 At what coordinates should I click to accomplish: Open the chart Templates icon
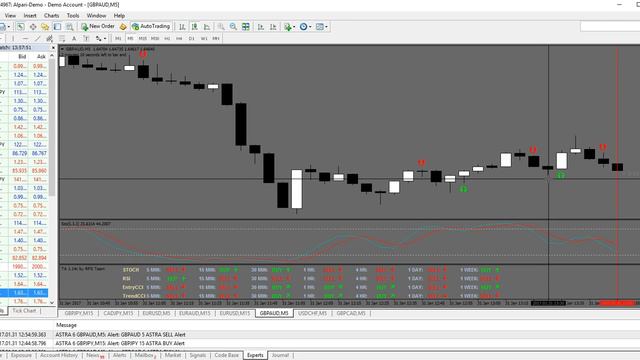[320, 27]
